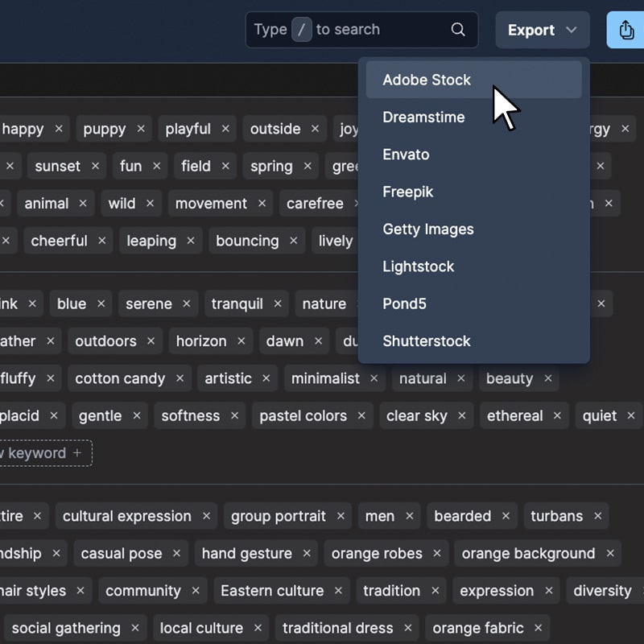The height and width of the screenshot is (644, 644).
Task: Delete the 'men' keyword
Action: pyautogui.click(x=410, y=516)
